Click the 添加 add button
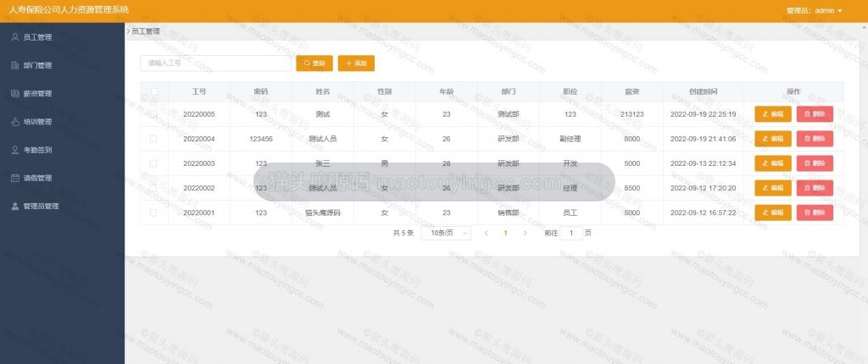 point(356,63)
